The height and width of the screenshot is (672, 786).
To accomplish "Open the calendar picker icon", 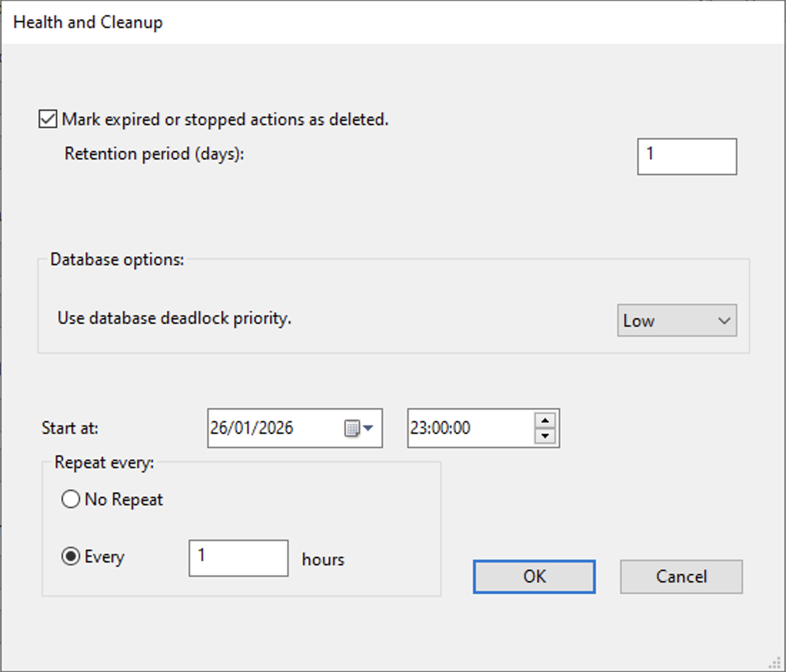I will 352,428.
